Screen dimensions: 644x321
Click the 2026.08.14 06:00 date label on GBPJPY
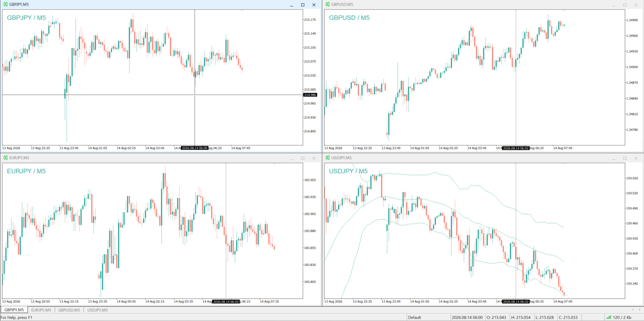(x=195, y=148)
